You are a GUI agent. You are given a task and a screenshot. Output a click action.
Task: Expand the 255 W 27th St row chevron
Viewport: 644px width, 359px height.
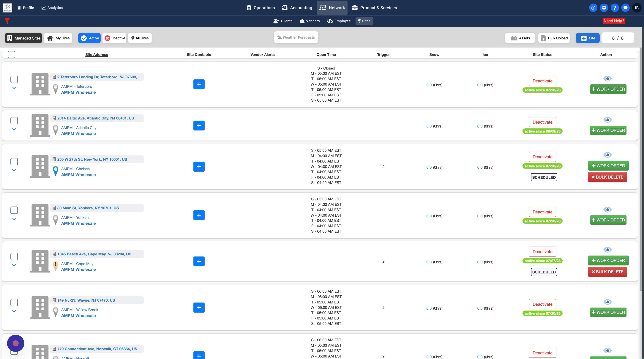(x=14, y=170)
